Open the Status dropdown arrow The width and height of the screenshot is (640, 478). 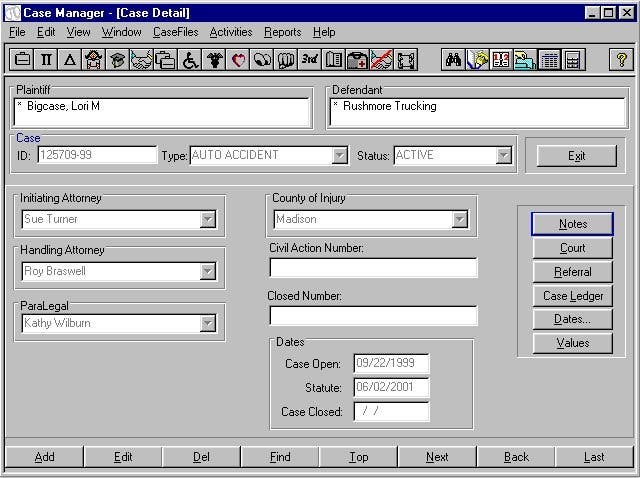[x=504, y=156]
